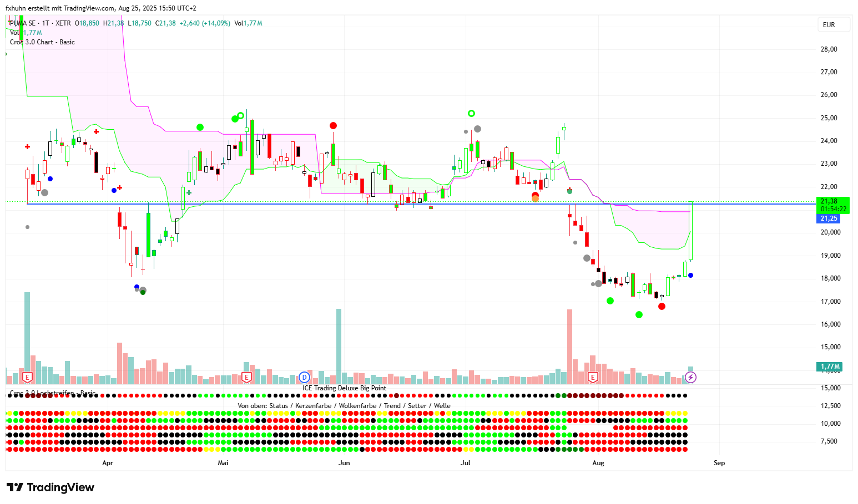Click the TradingView logo
Image resolution: width=858 pixels, height=504 pixels.
click(x=51, y=487)
